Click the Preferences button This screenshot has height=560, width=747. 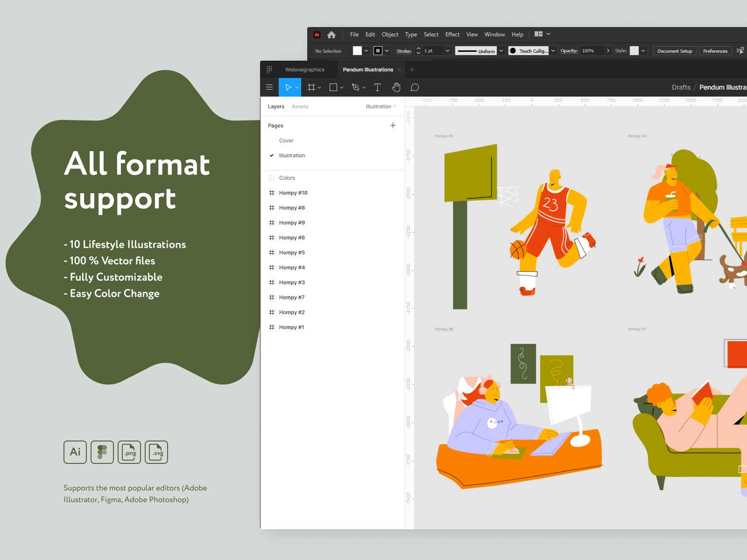click(715, 51)
